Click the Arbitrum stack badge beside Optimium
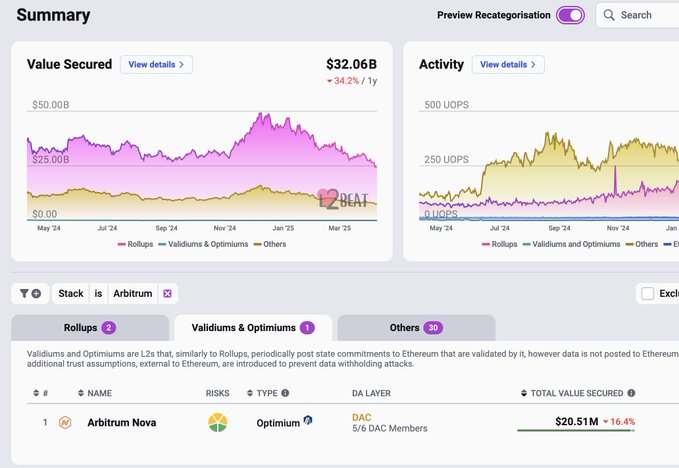Image resolution: width=679 pixels, height=468 pixels. click(308, 421)
